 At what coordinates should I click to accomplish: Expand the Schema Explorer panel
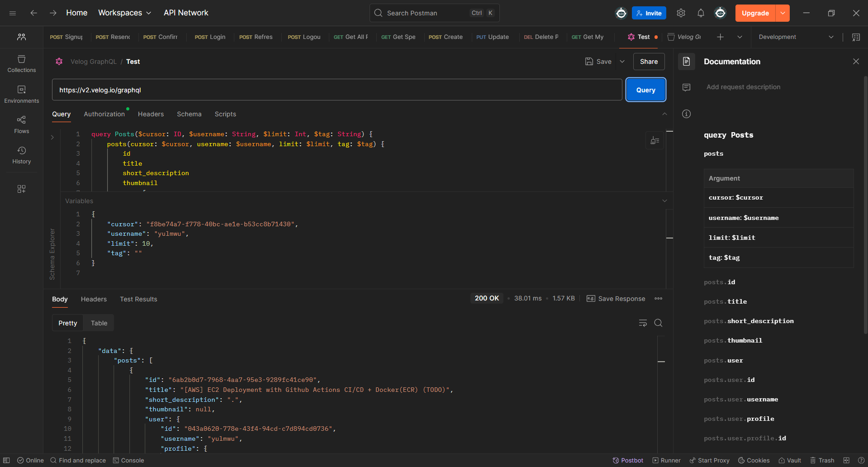click(x=52, y=137)
